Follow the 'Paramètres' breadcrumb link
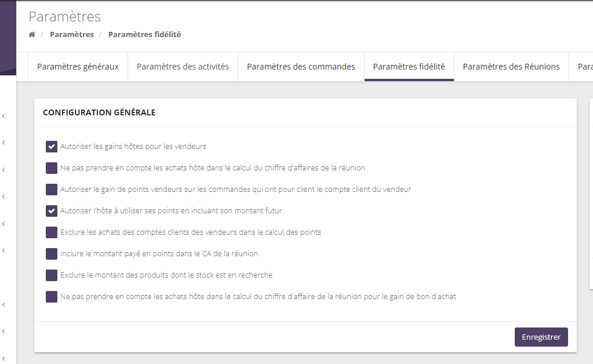 72,35
